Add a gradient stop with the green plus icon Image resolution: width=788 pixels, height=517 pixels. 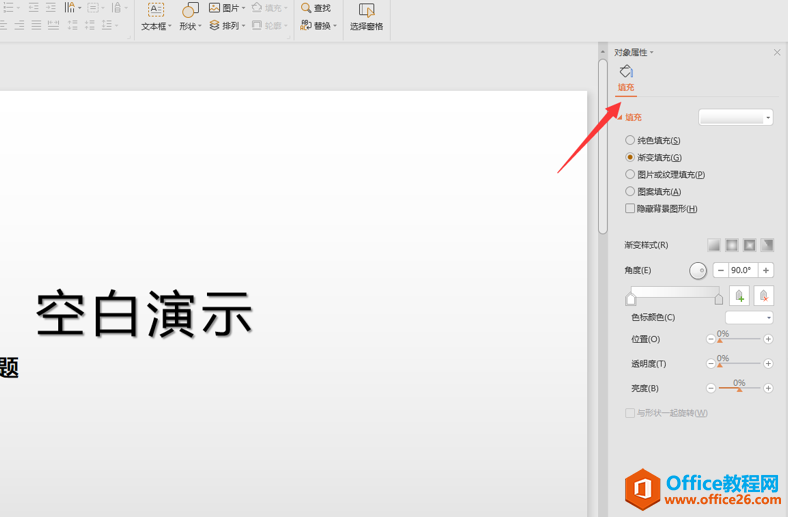click(x=739, y=296)
